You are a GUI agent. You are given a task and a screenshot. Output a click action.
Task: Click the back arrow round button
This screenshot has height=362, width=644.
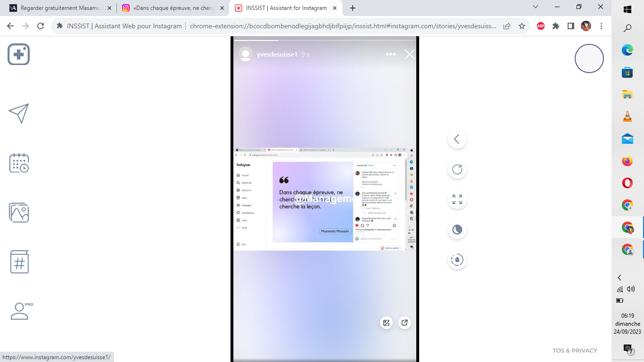click(457, 139)
